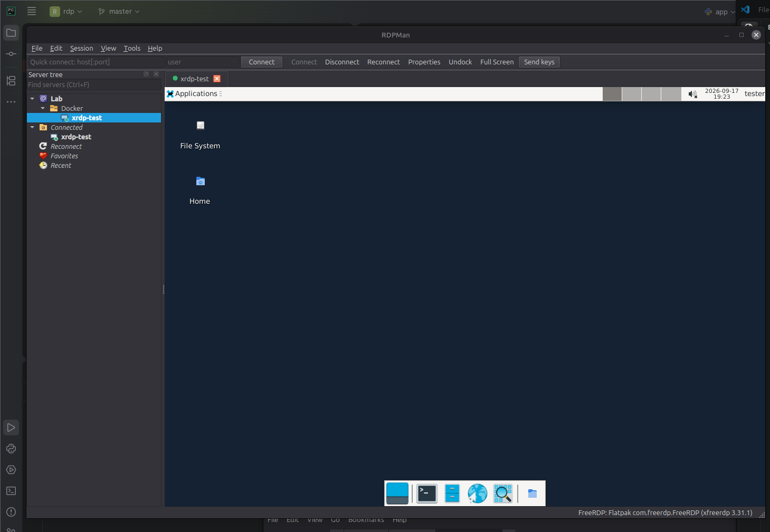Screen dimensions: 770x532
Task: Launch Terminal emulator from remote dock
Action: [x=427, y=493]
